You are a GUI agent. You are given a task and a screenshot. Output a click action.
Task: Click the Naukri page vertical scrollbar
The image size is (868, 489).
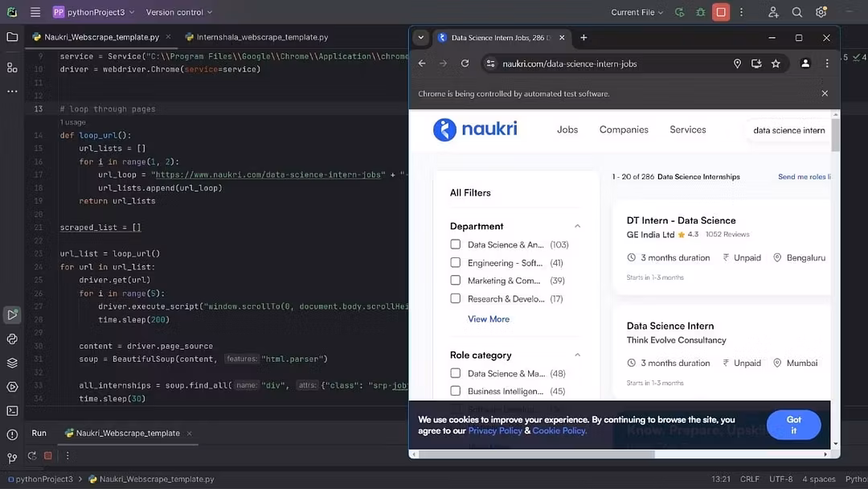[x=835, y=134]
